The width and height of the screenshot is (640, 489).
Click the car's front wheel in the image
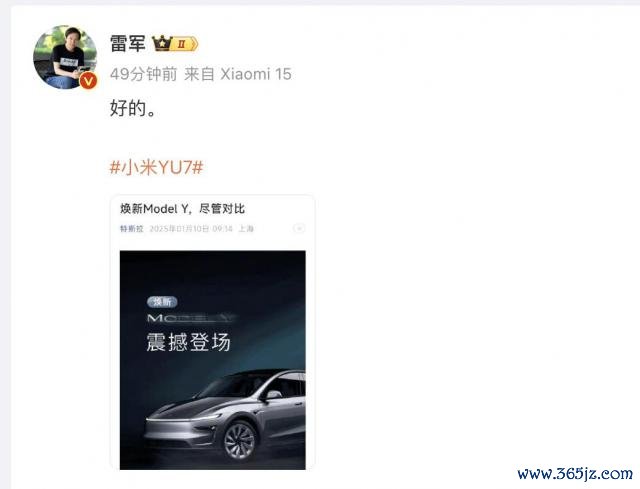tap(240, 441)
